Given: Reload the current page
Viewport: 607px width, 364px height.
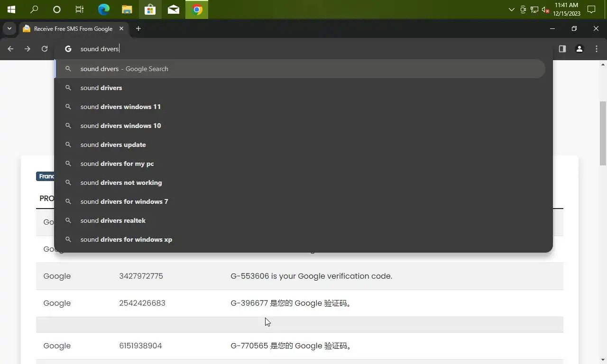Looking at the screenshot, I should pyautogui.click(x=45, y=49).
